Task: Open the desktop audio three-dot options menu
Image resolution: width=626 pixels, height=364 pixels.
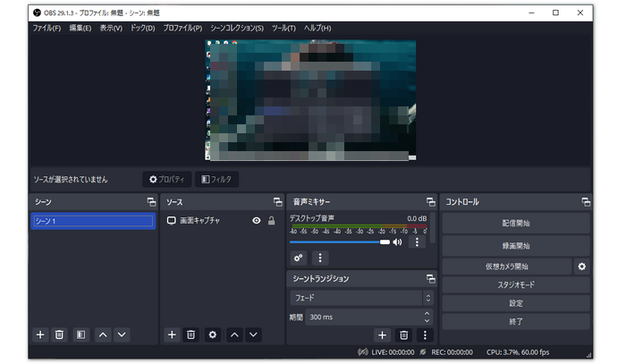Action: 417,241
